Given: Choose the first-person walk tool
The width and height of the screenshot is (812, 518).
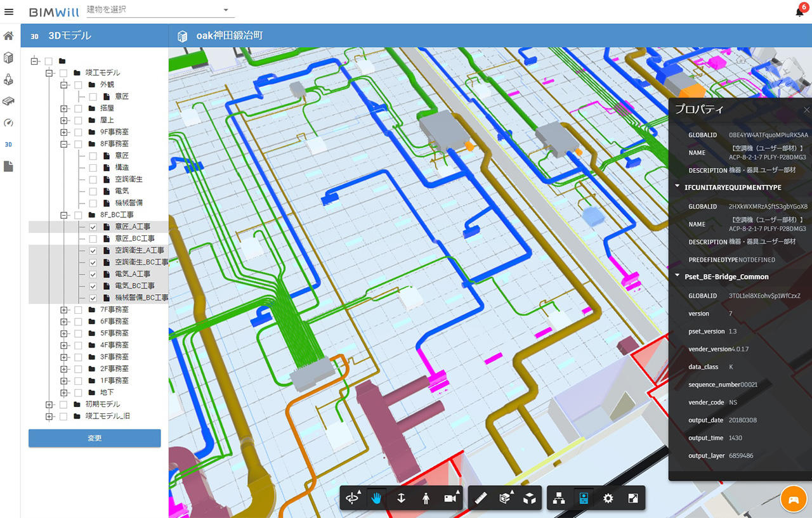Looking at the screenshot, I should point(426,498).
